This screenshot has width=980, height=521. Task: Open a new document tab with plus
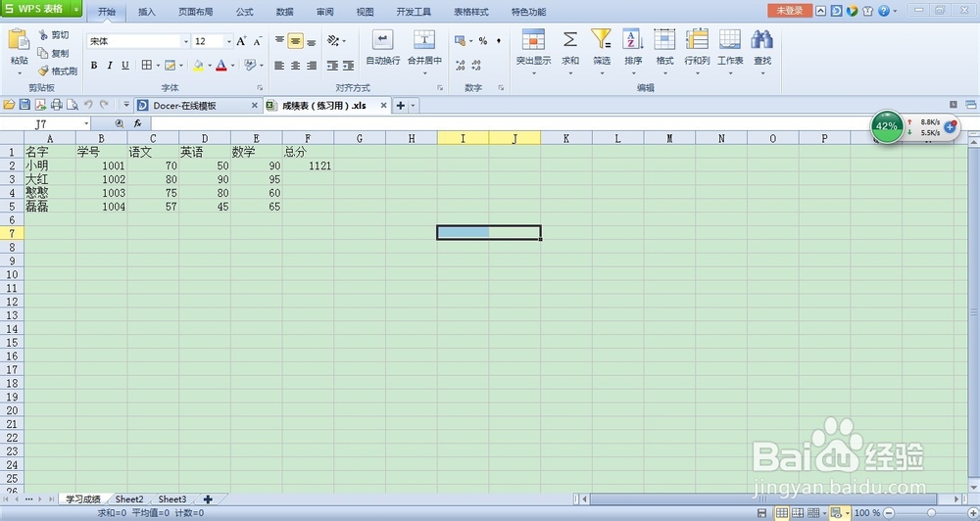coord(401,106)
